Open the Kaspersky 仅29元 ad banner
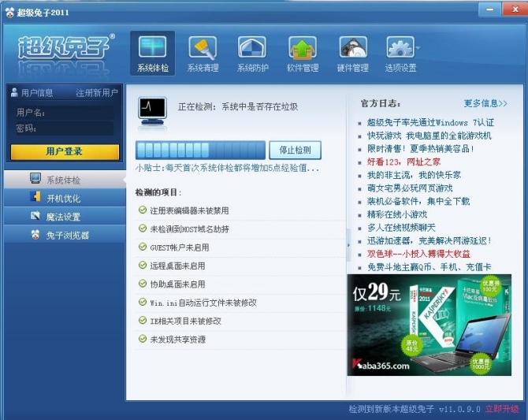 [x=429, y=325]
